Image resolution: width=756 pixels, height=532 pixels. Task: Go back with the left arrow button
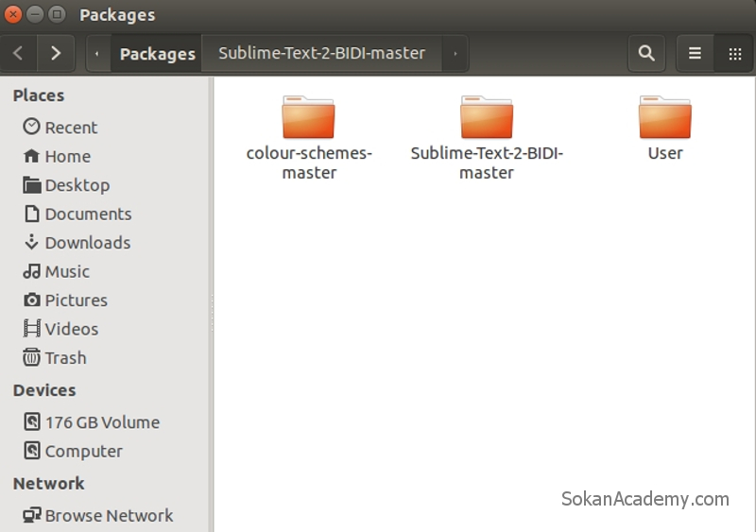click(18, 53)
